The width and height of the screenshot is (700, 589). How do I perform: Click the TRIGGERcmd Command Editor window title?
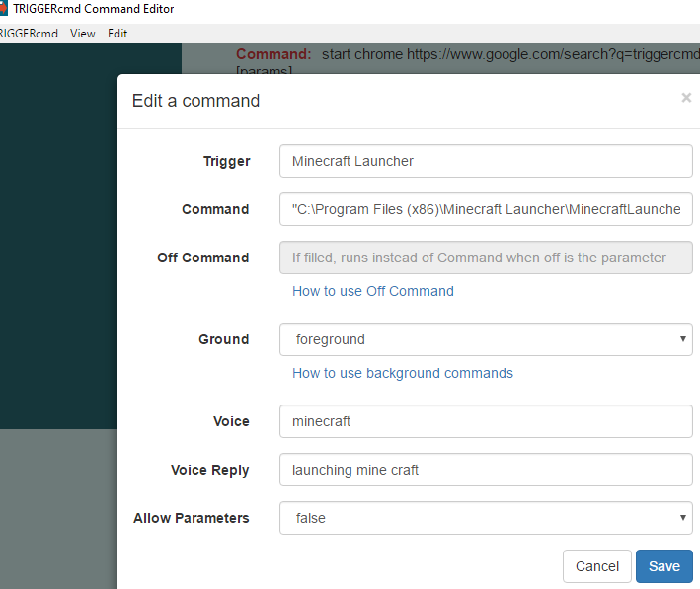coord(94,9)
